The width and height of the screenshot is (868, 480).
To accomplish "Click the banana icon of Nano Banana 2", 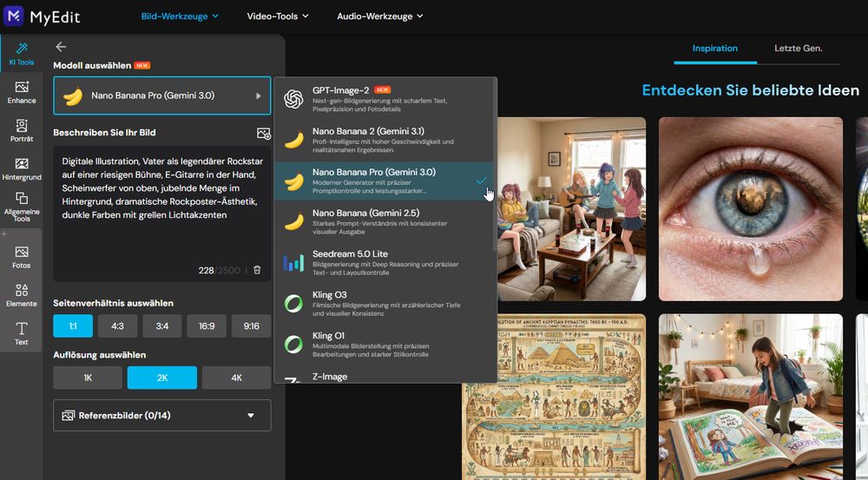I will [x=293, y=141].
